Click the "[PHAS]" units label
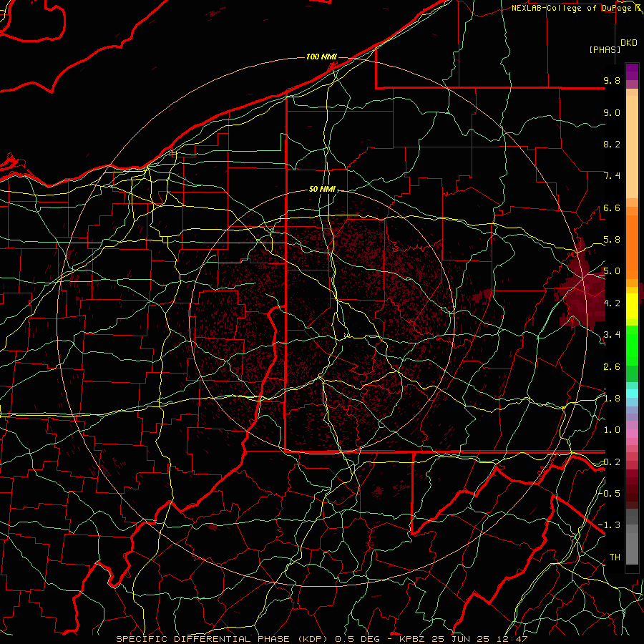 pos(605,49)
